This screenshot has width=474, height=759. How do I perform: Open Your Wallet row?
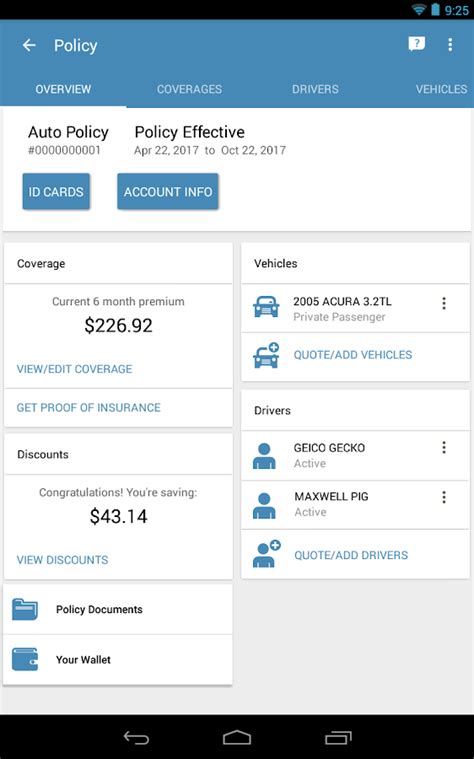(118, 659)
